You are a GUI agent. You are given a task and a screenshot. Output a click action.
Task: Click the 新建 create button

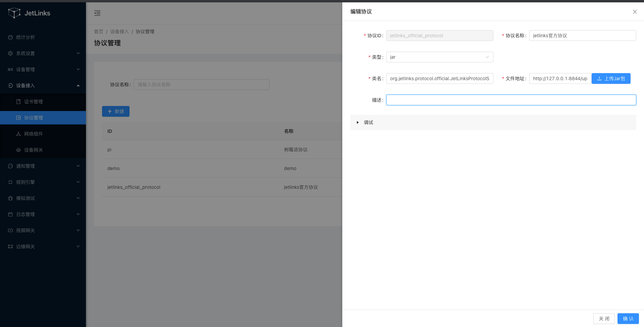coord(116,111)
